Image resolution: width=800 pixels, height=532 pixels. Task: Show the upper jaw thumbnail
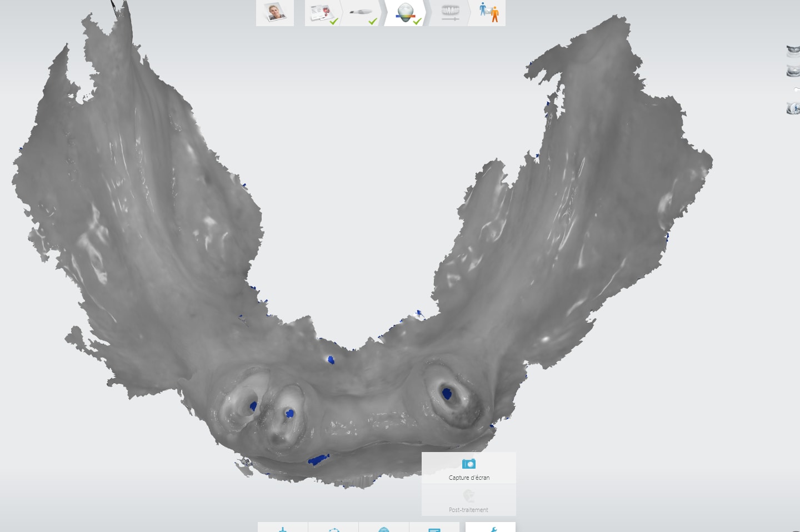pyautogui.click(x=793, y=51)
